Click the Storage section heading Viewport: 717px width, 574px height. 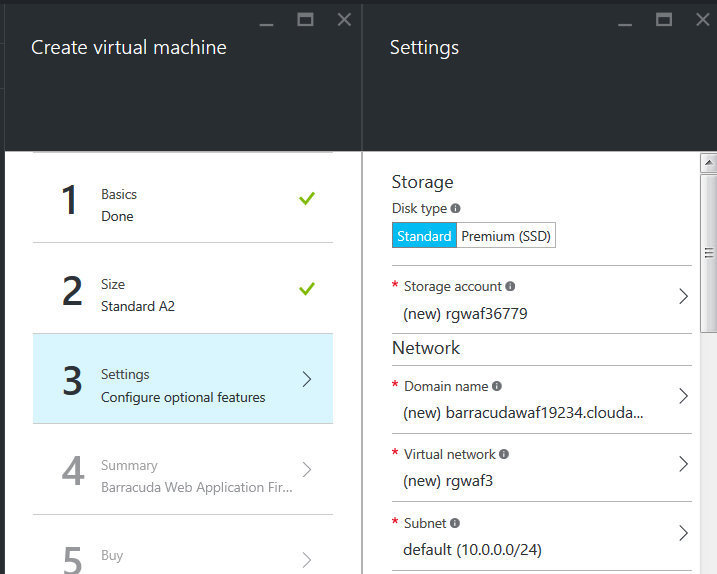[423, 182]
